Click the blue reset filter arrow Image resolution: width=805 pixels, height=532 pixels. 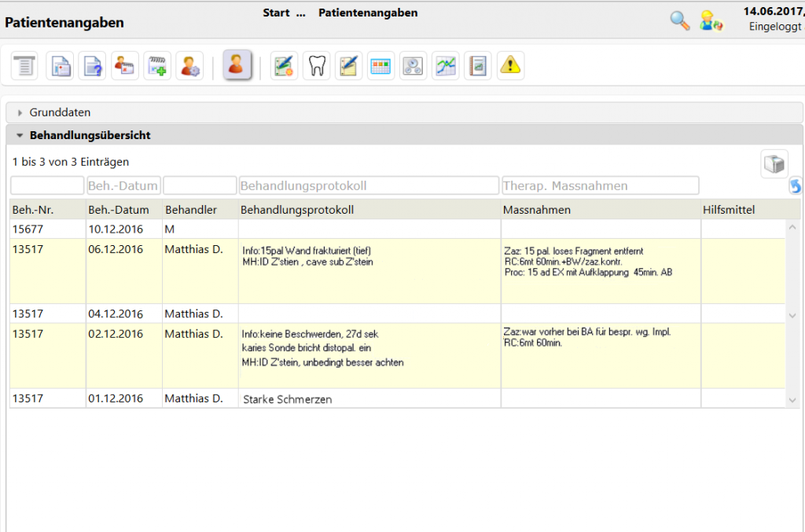[x=796, y=186]
